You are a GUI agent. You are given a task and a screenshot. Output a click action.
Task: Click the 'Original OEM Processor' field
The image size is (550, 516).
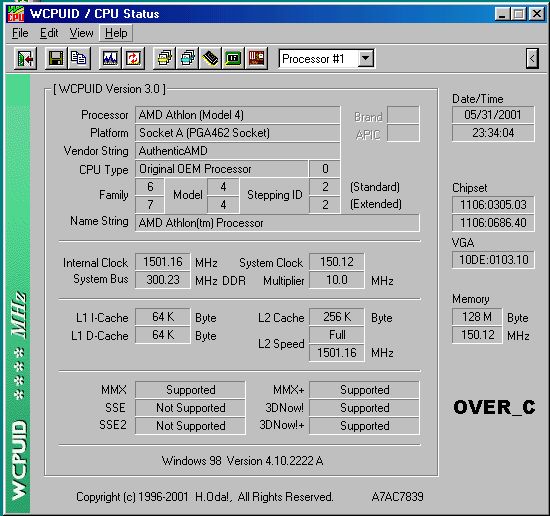click(221, 169)
